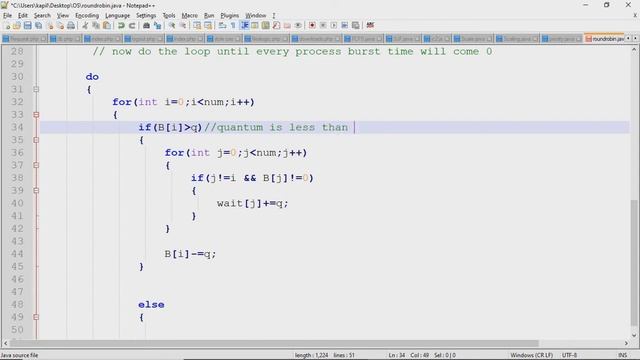The width and height of the screenshot is (640, 360).
Task: Cut the selection with the scissors icon
Action: 85,25
